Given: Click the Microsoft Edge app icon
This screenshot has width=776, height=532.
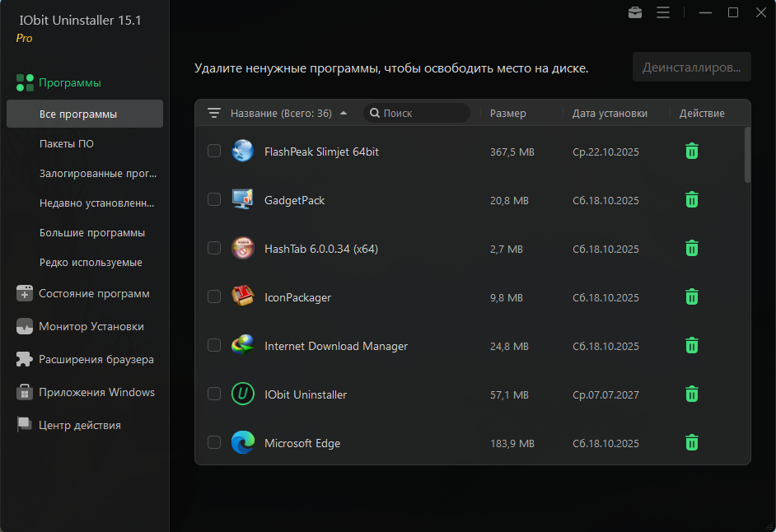Looking at the screenshot, I should click(242, 443).
